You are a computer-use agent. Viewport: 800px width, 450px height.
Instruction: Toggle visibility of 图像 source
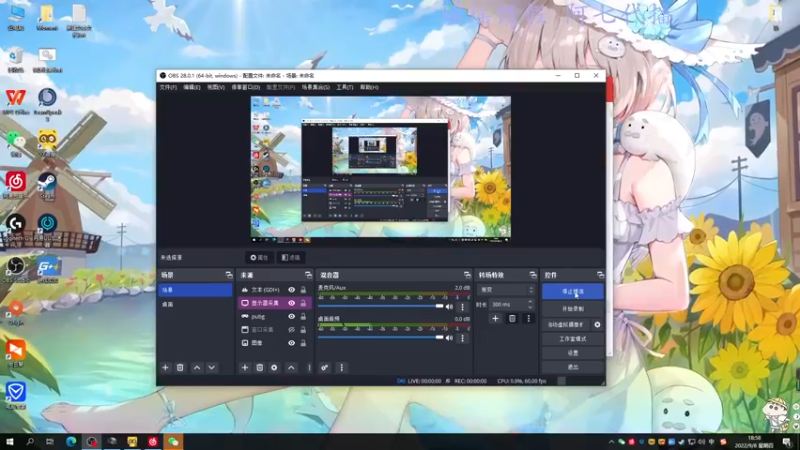tap(291, 343)
